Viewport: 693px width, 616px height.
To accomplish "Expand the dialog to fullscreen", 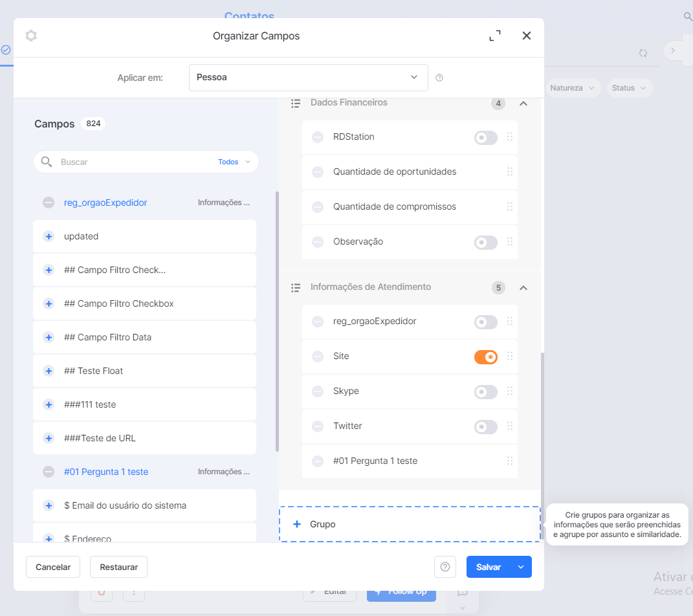I will coord(495,36).
